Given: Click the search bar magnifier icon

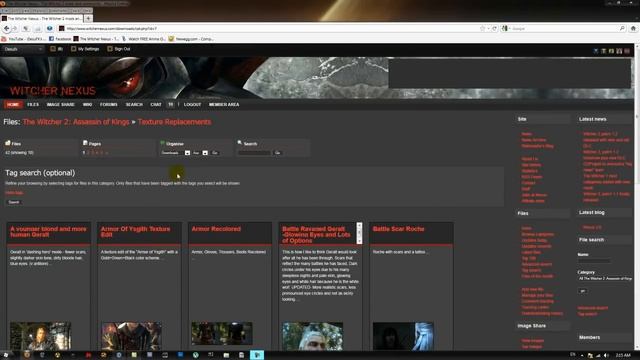Looking at the screenshot, I should 622,29.
